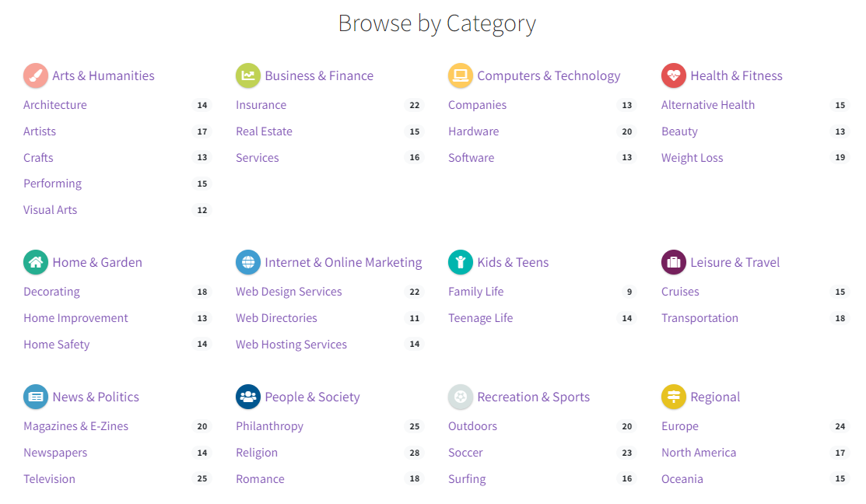866x504 pixels.
Task: Click the People & Society group icon
Action: coord(247,397)
